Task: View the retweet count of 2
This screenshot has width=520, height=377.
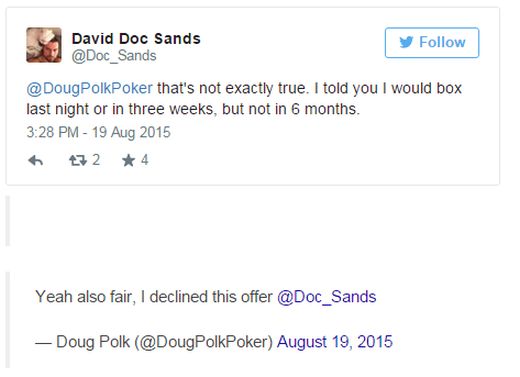Action: point(96,160)
